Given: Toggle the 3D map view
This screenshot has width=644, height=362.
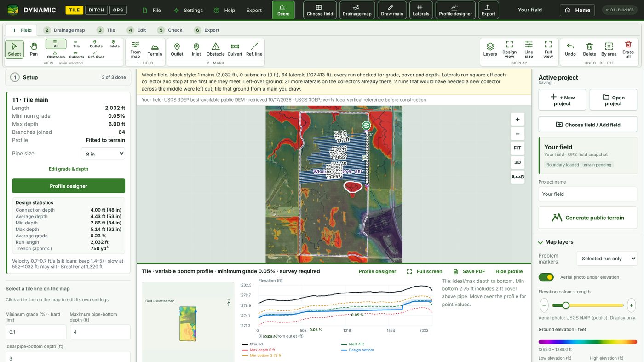Looking at the screenshot, I should tap(517, 162).
